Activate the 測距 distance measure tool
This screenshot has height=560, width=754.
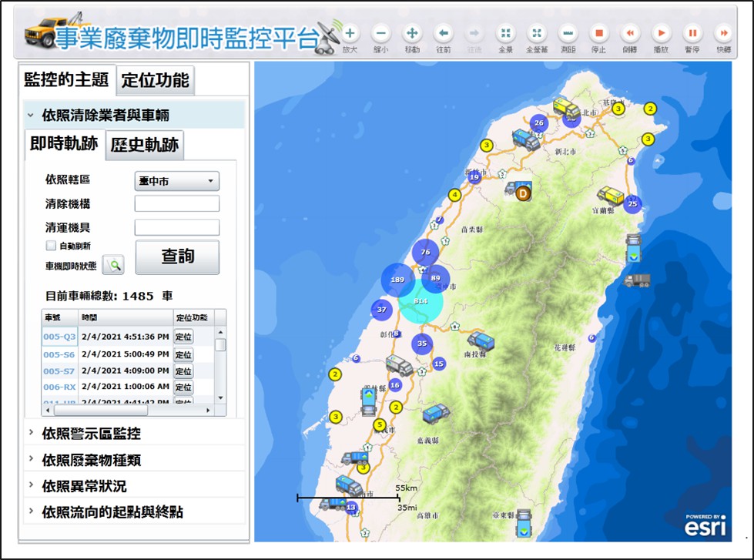pos(568,33)
